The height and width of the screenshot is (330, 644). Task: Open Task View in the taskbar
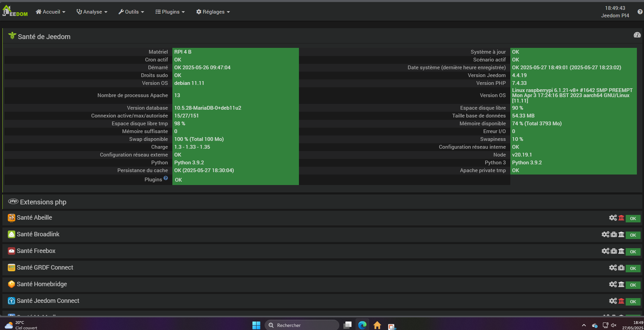coord(347,325)
